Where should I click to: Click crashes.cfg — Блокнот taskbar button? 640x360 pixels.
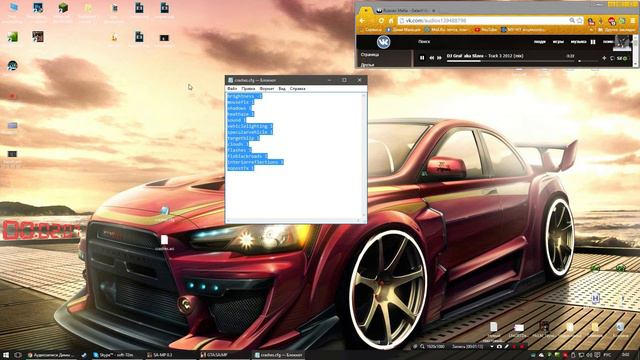click(279, 355)
